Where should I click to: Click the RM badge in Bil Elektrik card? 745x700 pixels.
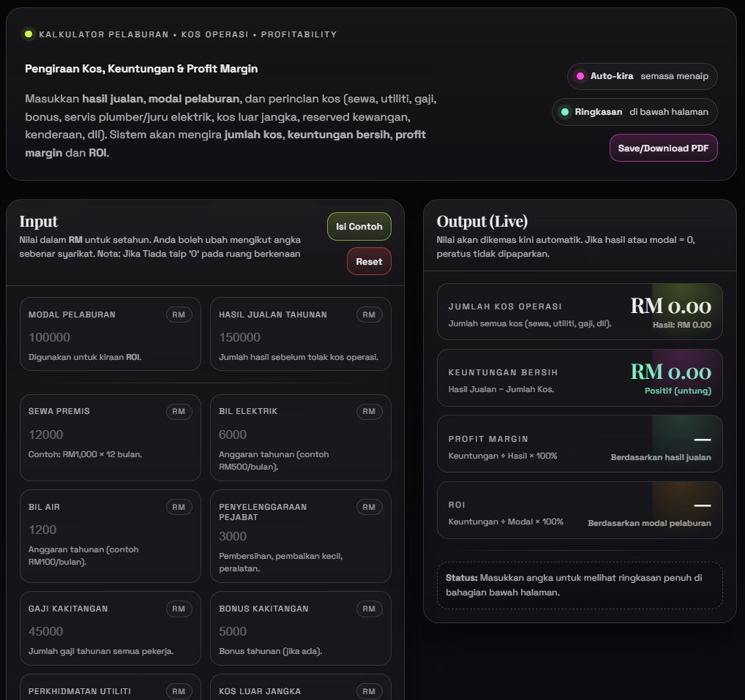pyautogui.click(x=369, y=411)
